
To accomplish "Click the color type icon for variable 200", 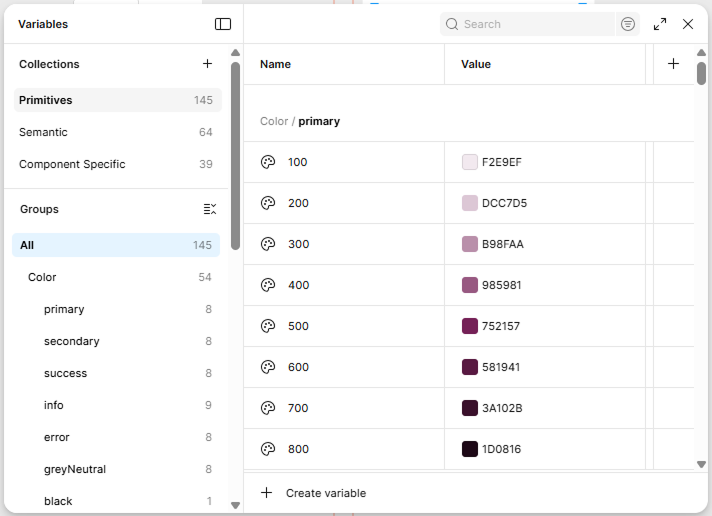I will (x=268, y=203).
